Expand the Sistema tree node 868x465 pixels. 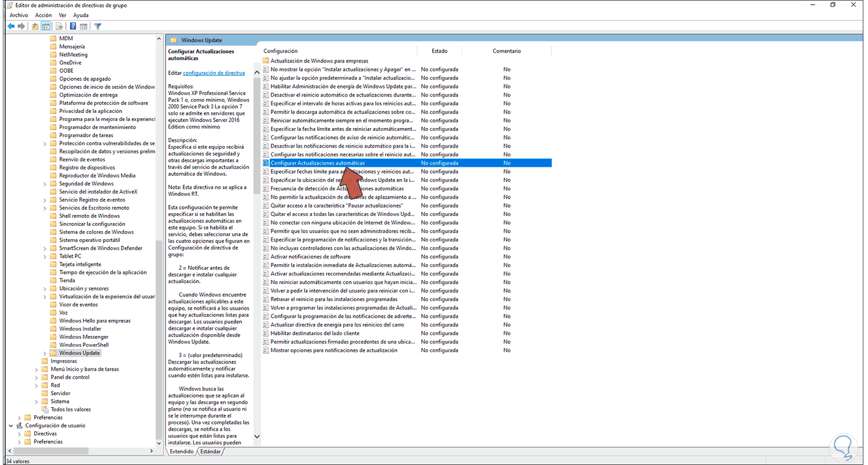(x=36, y=401)
